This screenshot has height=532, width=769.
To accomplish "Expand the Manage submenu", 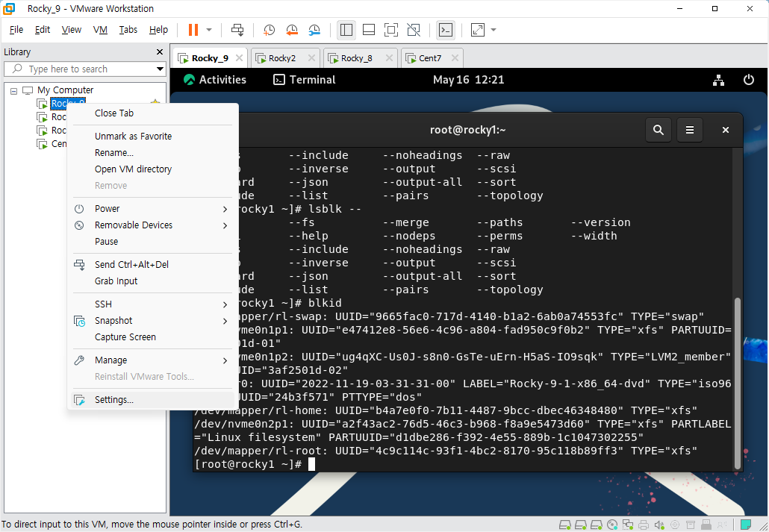I will [x=152, y=360].
